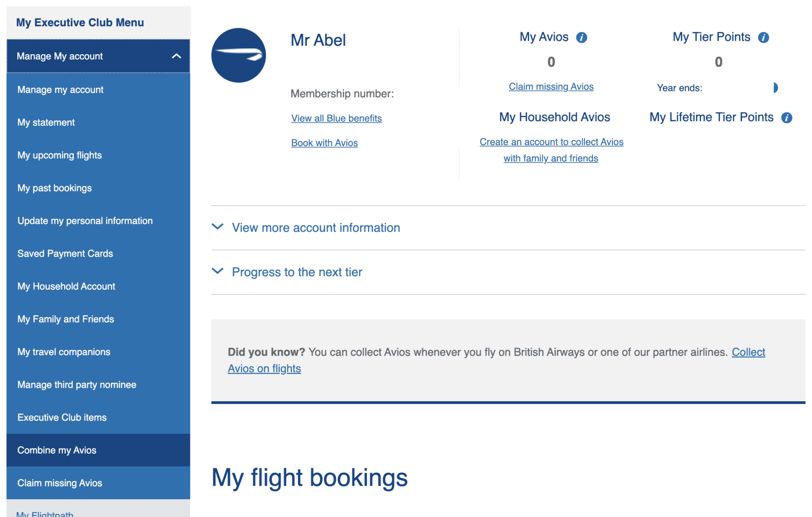Click the British Airways profile avatar
The height and width of the screenshot is (517, 812).
click(238, 55)
